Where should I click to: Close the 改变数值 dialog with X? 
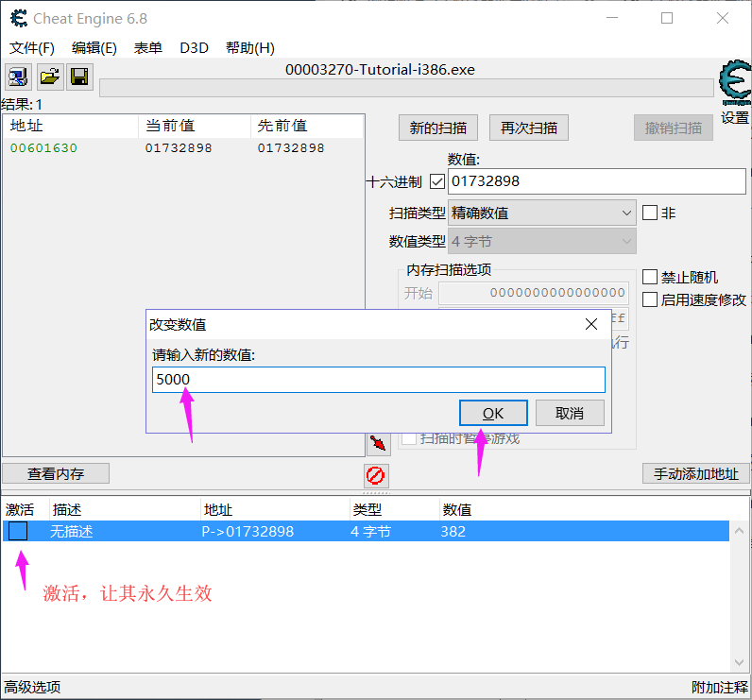pyautogui.click(x=591, y=324)
